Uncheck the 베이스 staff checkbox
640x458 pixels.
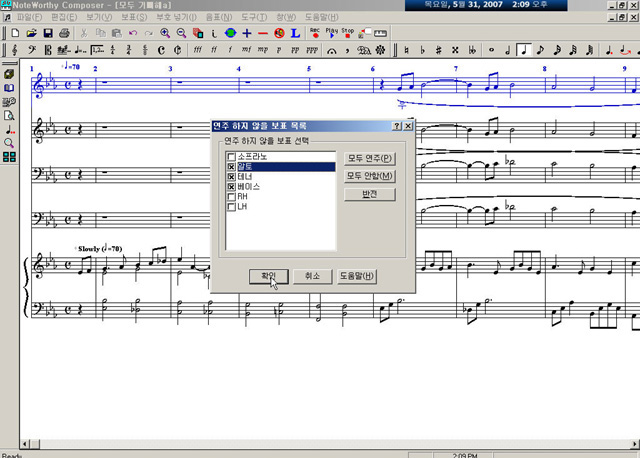(231, 187)
